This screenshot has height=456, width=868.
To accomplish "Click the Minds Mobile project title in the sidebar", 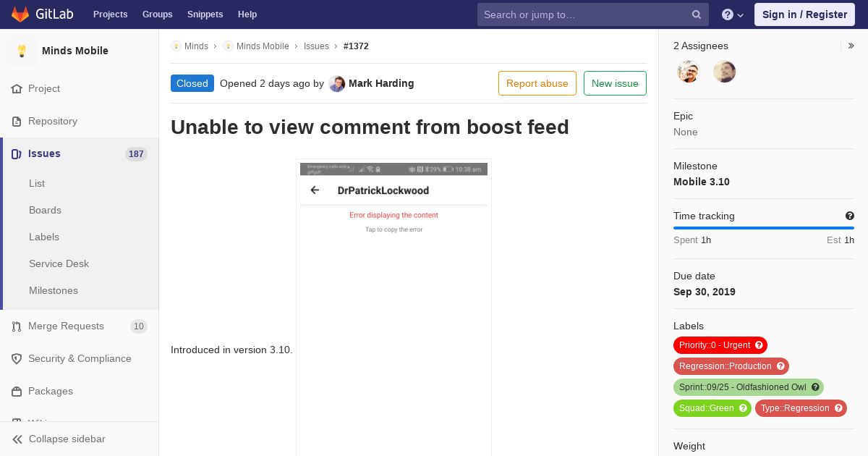I will (75, 51).
